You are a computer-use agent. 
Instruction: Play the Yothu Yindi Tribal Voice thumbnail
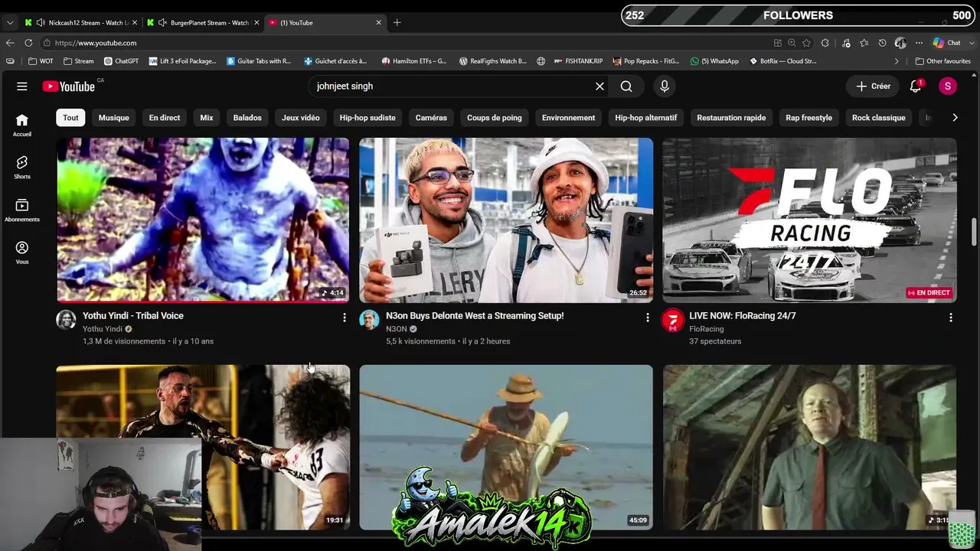[x=203, y=220]
